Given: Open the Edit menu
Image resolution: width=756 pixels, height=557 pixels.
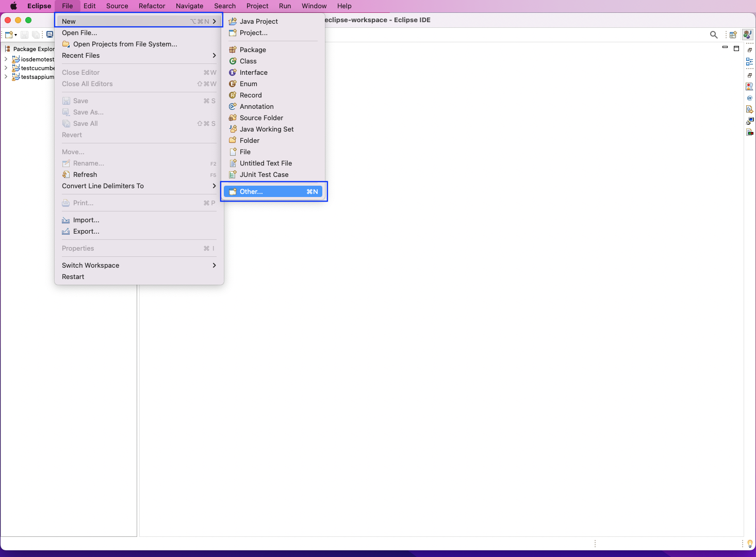Looking at the screenshot, I should pyautogui.click(x=90, y=6).
